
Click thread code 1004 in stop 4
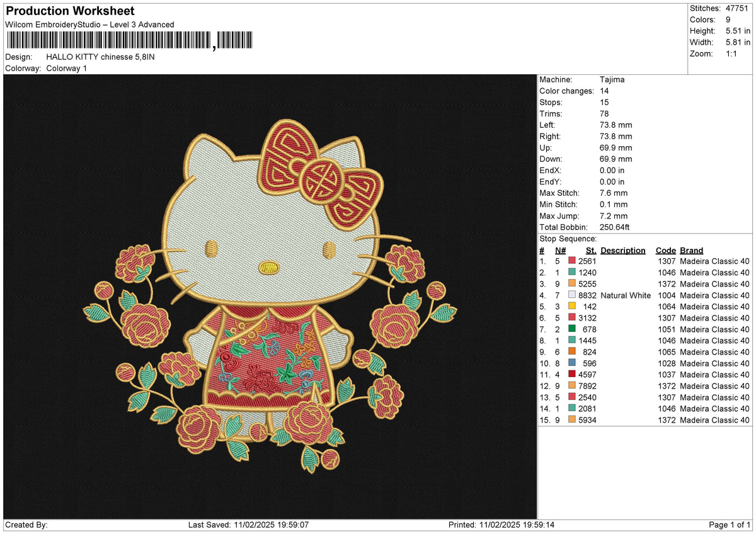coord(666,295)
